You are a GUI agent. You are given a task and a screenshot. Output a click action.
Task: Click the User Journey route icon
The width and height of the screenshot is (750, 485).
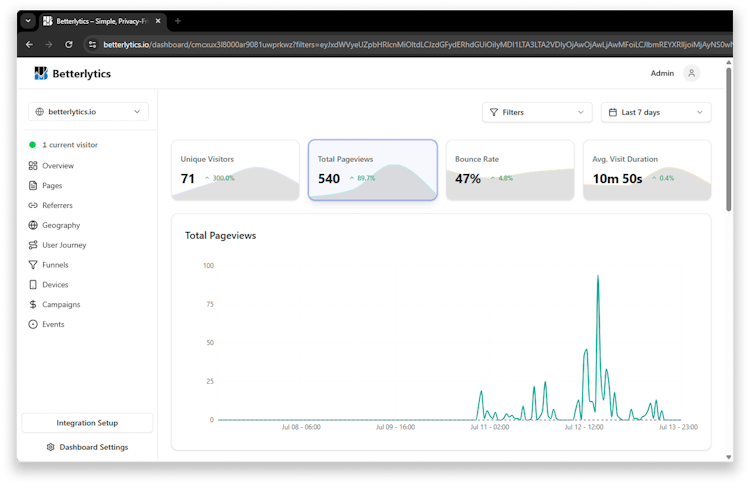33,245
